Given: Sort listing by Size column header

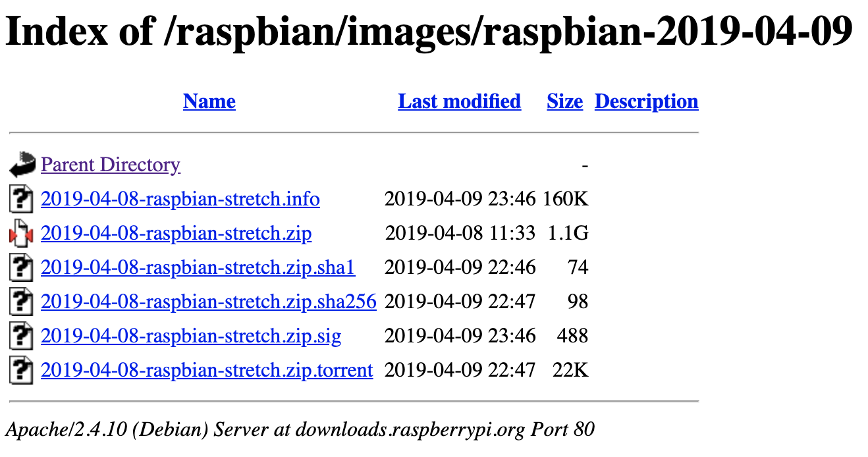Looking at the screenshot, I should [565, 101].
